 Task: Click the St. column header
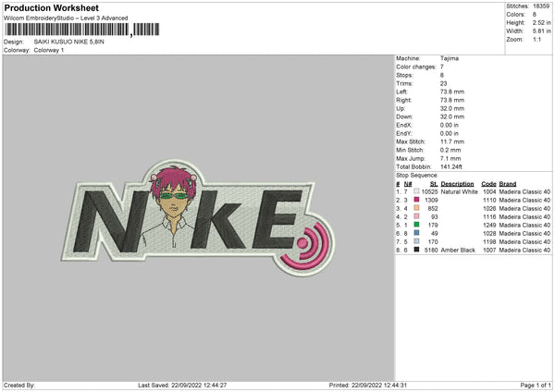tap(434, 184)
